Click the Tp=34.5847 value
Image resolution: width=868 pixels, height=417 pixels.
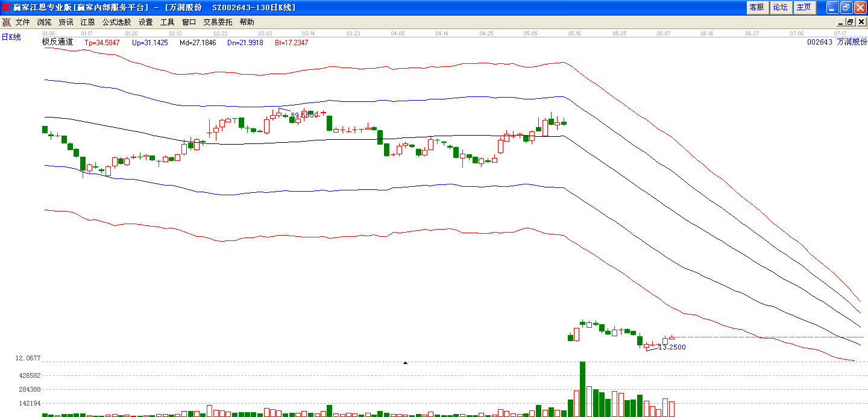pos(102,43)
